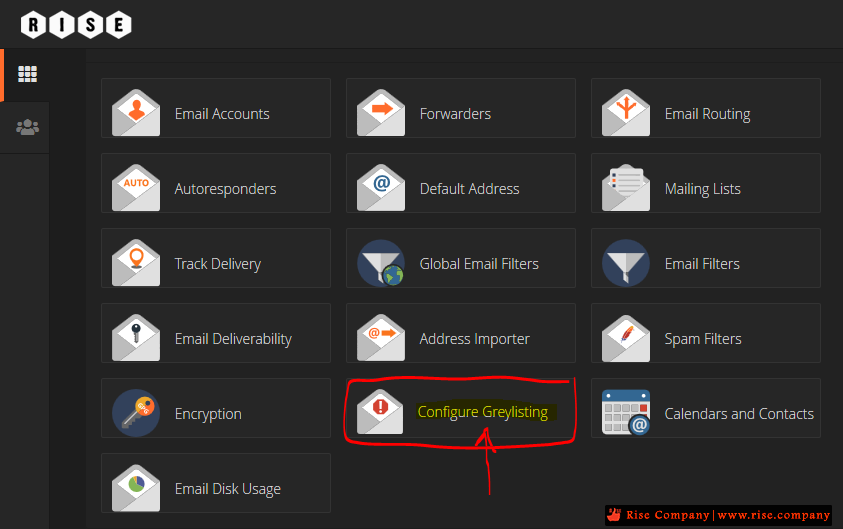Open the Email Deliverability key icon
This screenshot has width=843, height=529.
(x=136, y=338)
